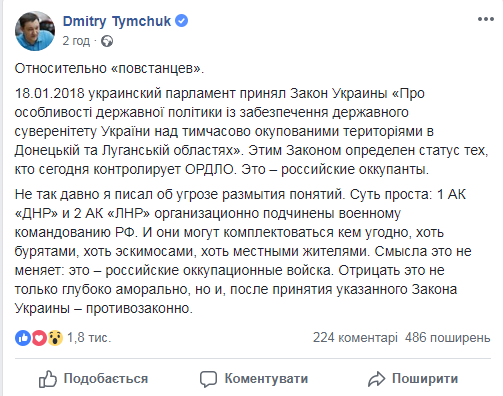Click the Коментувати label
This screenshot has width=503, height=396.
pyautogui.click(x=266, y=379)
